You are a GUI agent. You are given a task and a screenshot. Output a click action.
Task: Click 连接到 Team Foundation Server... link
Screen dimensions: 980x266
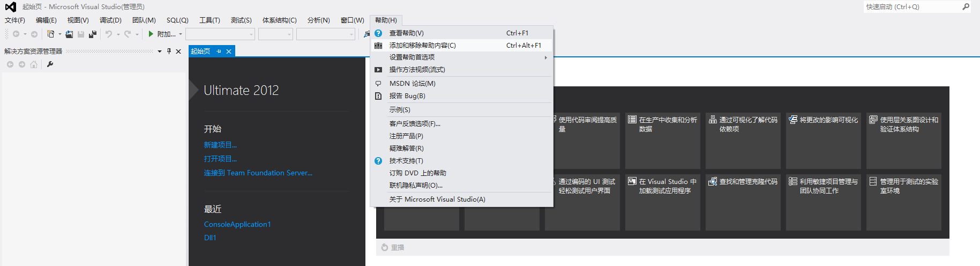258,173
